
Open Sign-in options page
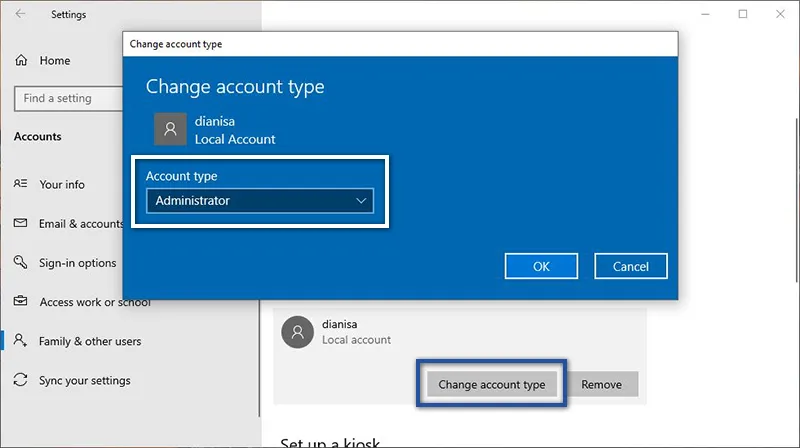tap(77, 263)
